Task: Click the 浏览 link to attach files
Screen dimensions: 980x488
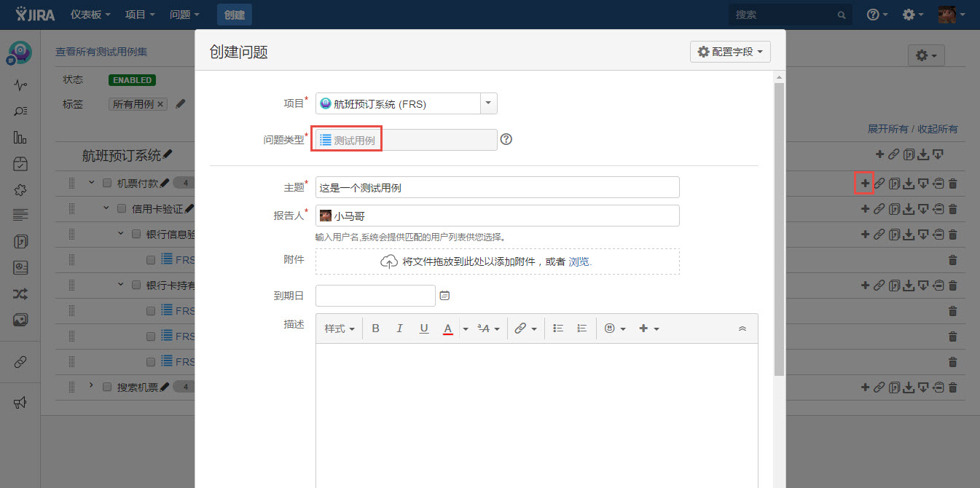Action: coord(580,261)
